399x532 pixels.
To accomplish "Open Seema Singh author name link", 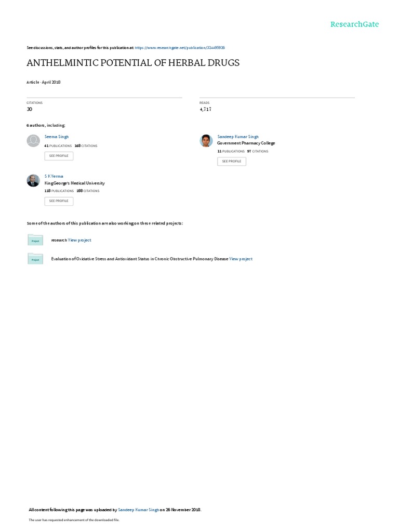I will point(57,137).
